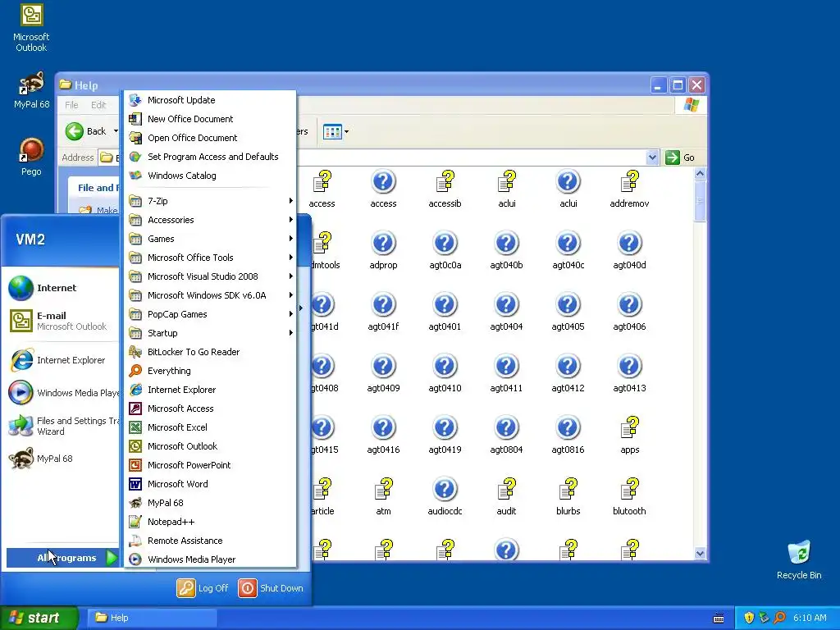Open Windows Catalog
840x630 pixels.
(210, 176)
